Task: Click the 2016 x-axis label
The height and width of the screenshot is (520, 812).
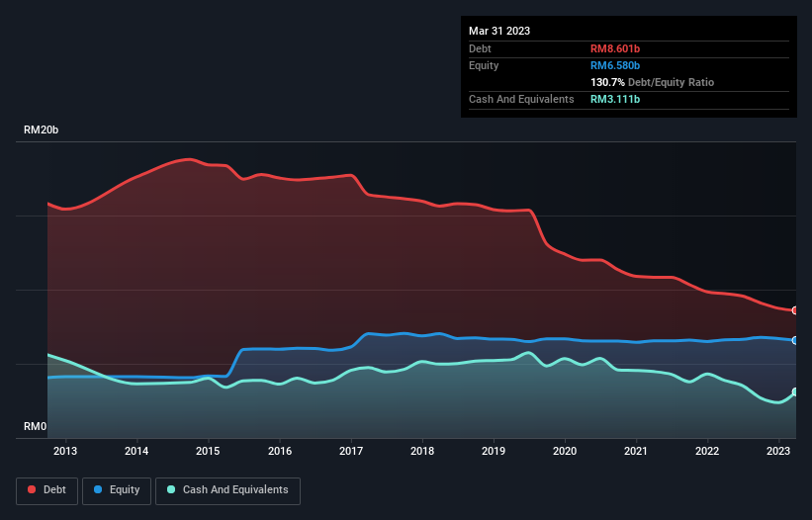Action: click(280, 451)
